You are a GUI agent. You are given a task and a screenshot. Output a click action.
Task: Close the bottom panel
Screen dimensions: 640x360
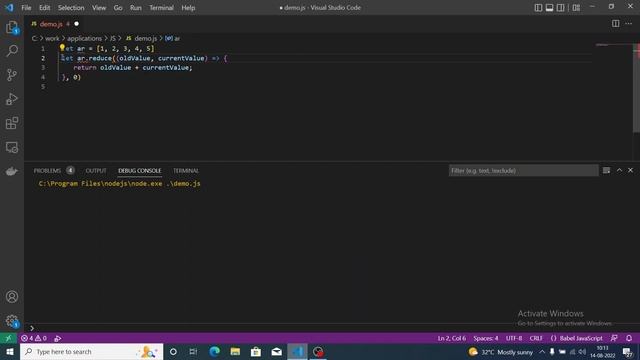click(631, 170)
